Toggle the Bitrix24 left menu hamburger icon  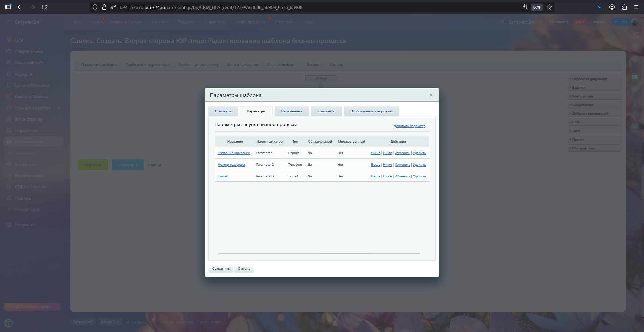click(9, 22)
